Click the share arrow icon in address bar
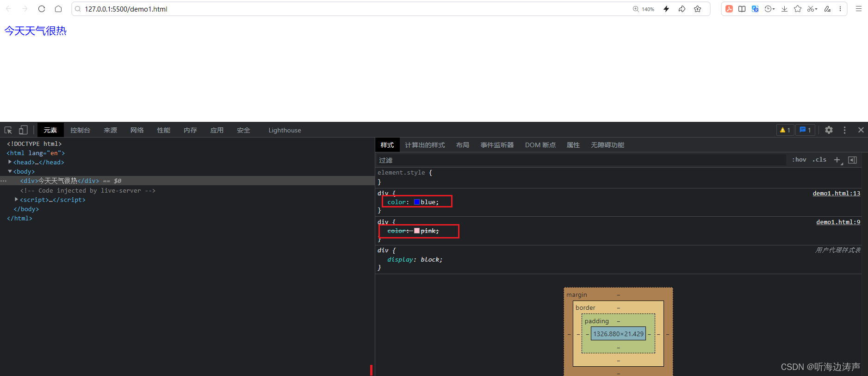Viewport: 868px width, 376px height. click(x=682, y=9)
